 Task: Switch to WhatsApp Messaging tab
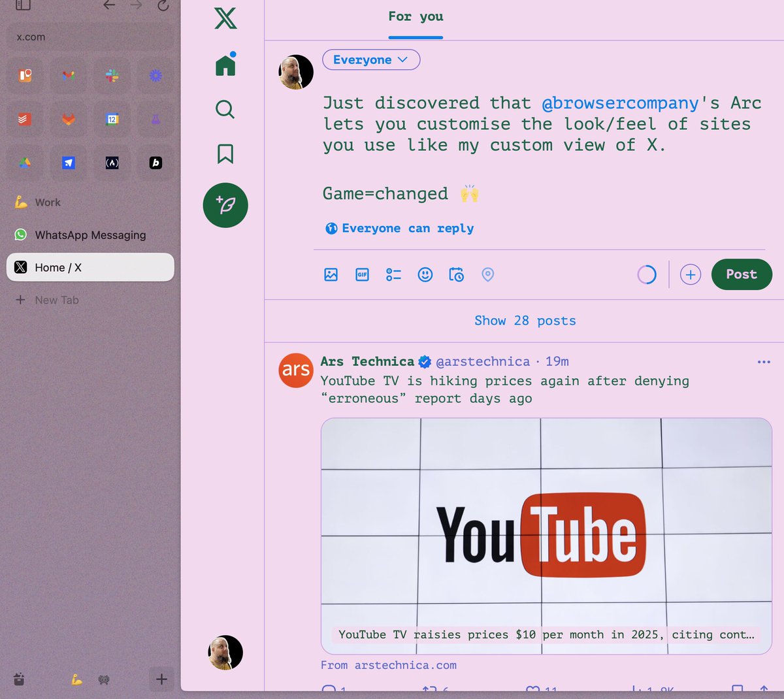90,235
